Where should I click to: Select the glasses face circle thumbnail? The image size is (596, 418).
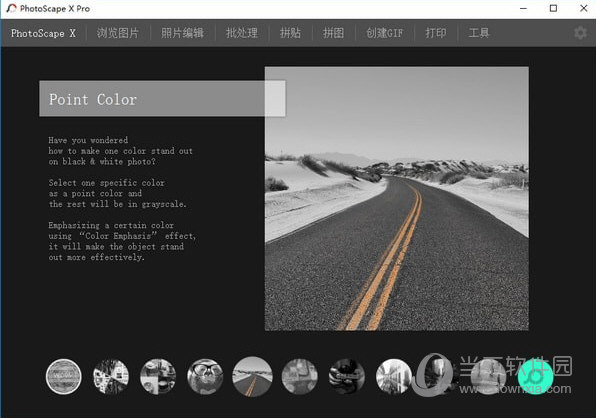pyautogui.click(x=205, y=376)
